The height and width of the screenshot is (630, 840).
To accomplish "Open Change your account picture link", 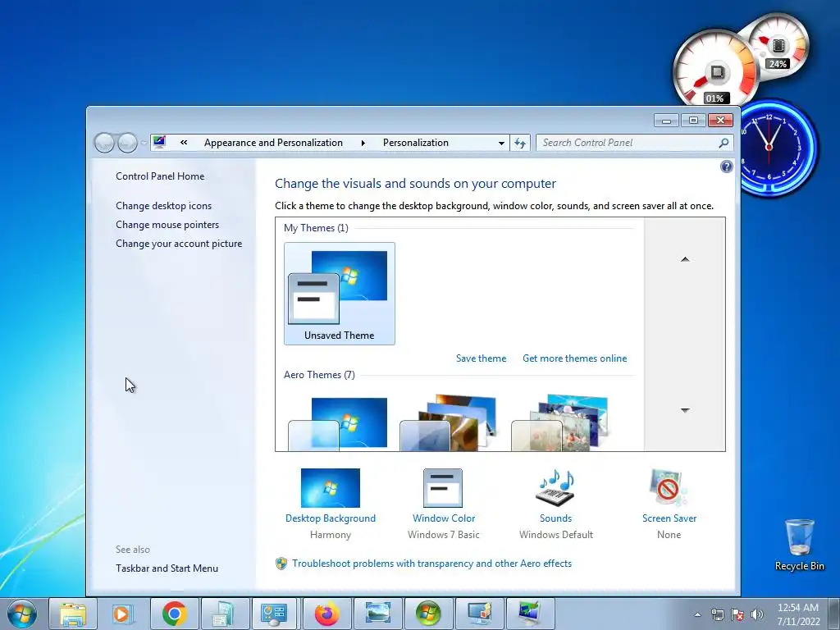I will click(x=179, y=244).
